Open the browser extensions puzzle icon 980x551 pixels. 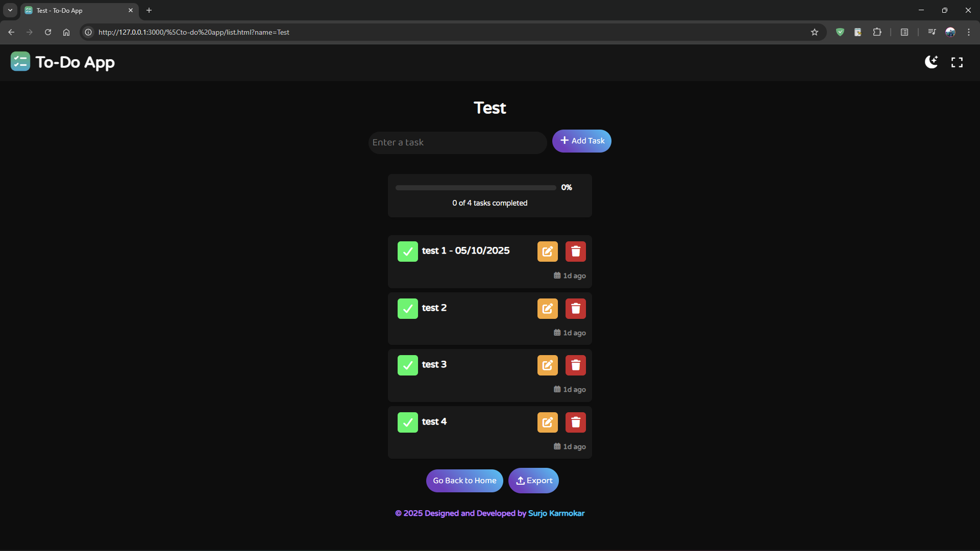pyautogui.click(x=877, y=32)
